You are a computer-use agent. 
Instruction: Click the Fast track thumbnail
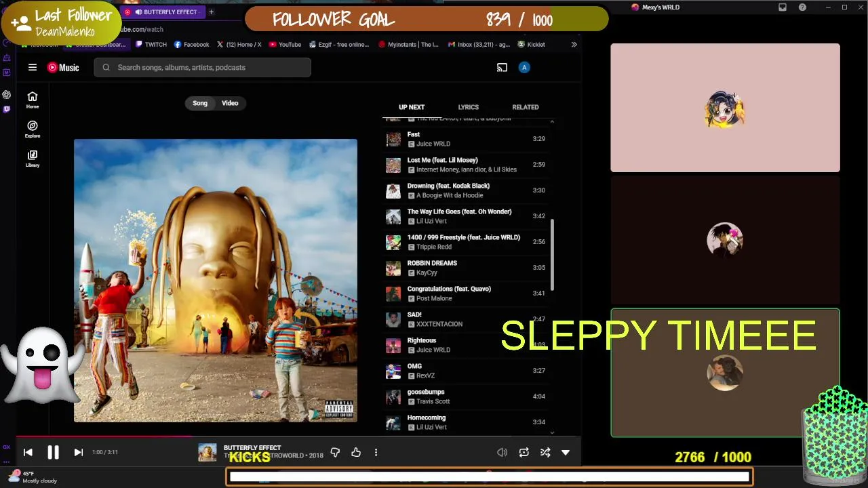point(393,139)
